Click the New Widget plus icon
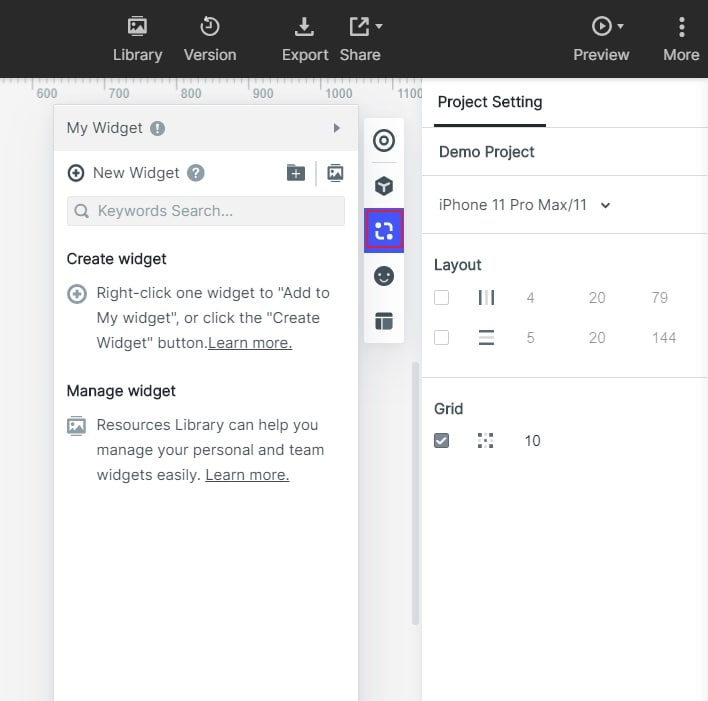This screenshot has width=708, height=701. point(76,173)
